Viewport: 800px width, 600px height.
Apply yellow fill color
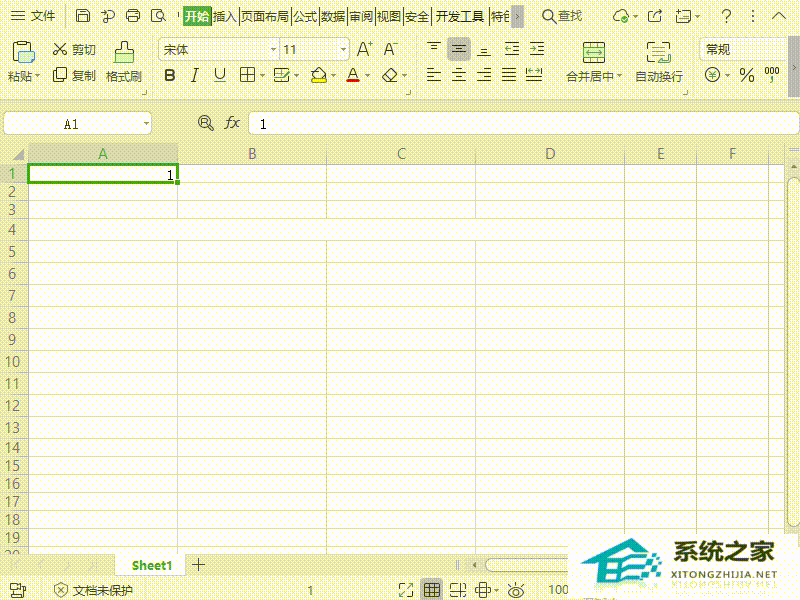pos(319,76)
